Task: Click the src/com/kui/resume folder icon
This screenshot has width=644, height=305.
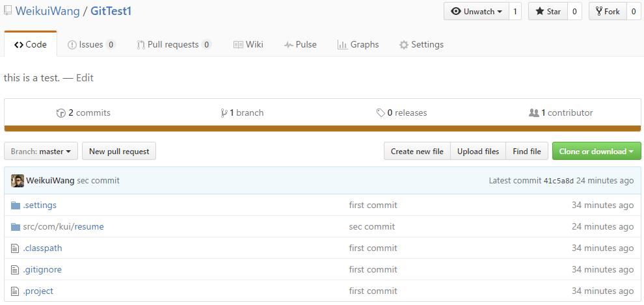Action: click(x=16, y=227)
